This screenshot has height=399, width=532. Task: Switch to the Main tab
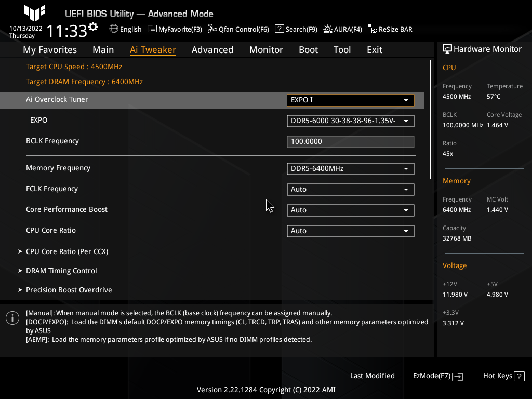pyautogui.click(x=103, y=50)
